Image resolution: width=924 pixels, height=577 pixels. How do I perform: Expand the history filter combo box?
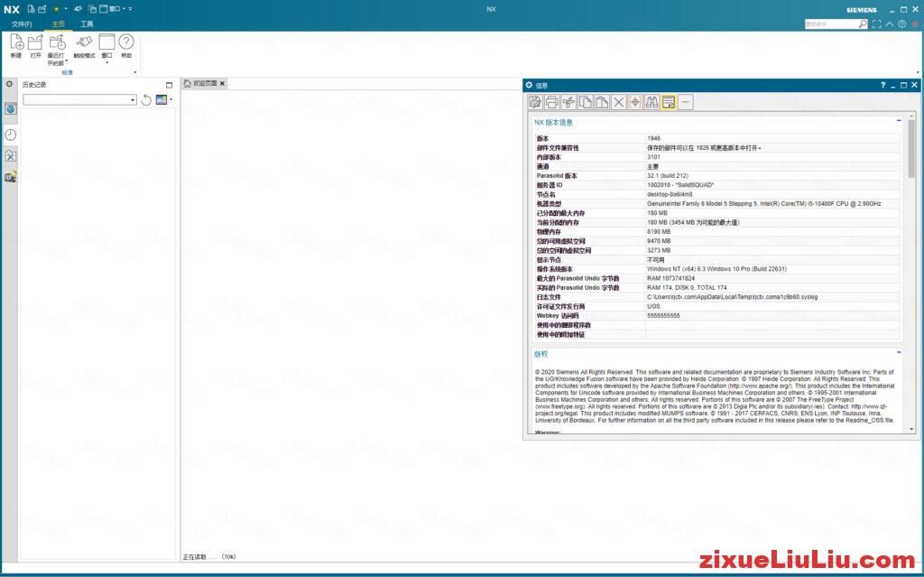(x=133, y=100)
